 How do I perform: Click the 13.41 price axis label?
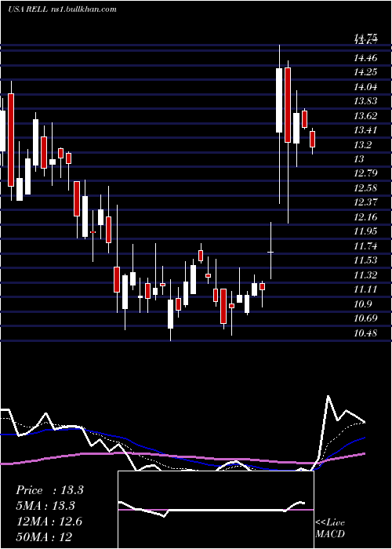pos(366,130)
